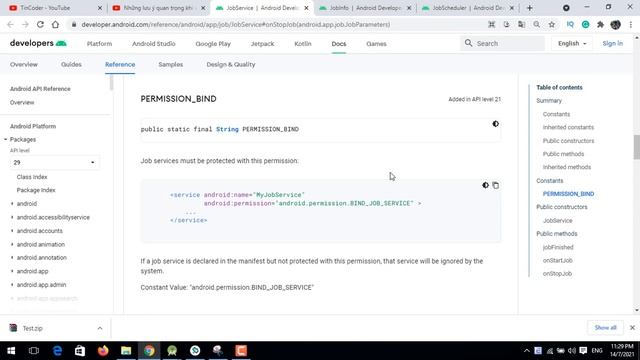Open the Jetpack menu item
This screenshot has width=640, height=360.
coord(262,44)
